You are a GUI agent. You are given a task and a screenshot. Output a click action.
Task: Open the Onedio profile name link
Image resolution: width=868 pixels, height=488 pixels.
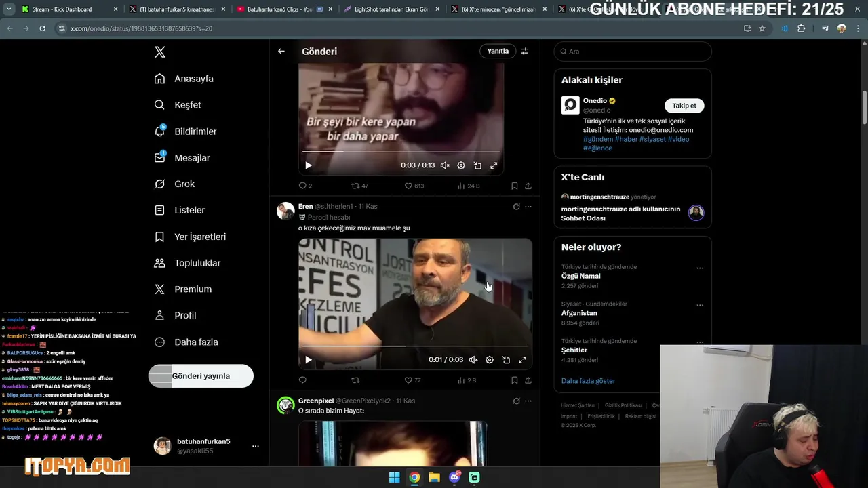[595, 101]
